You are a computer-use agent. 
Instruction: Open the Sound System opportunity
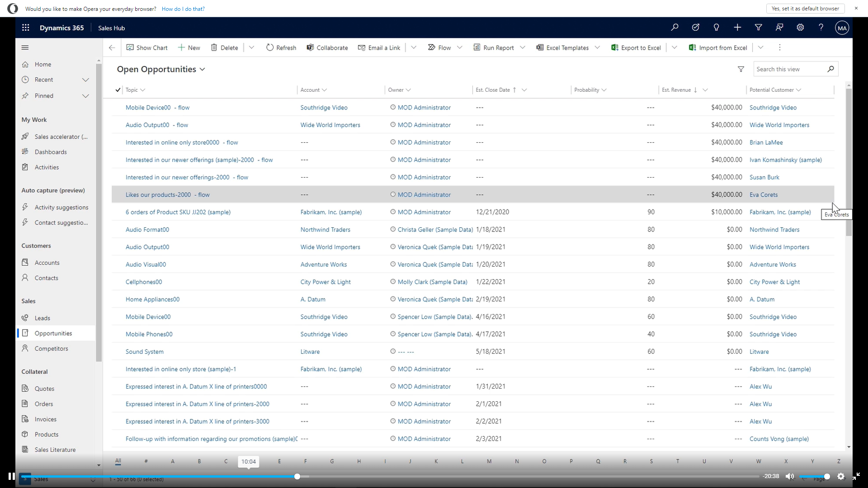click(145, 352)
